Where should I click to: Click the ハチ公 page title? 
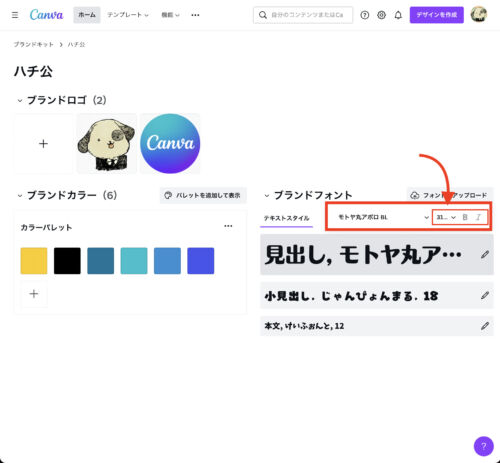coord(33,71)
